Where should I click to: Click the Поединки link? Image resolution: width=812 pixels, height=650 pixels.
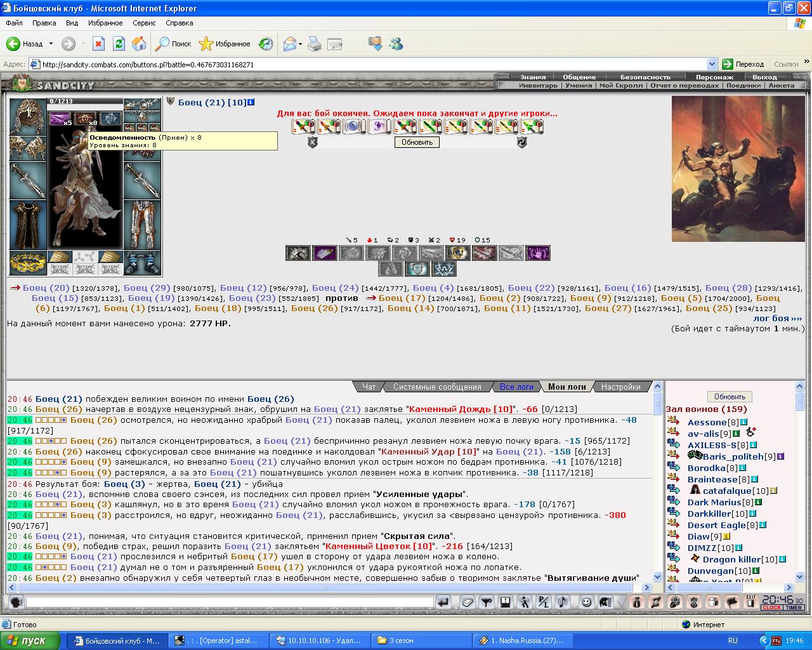tap(743, 85)
